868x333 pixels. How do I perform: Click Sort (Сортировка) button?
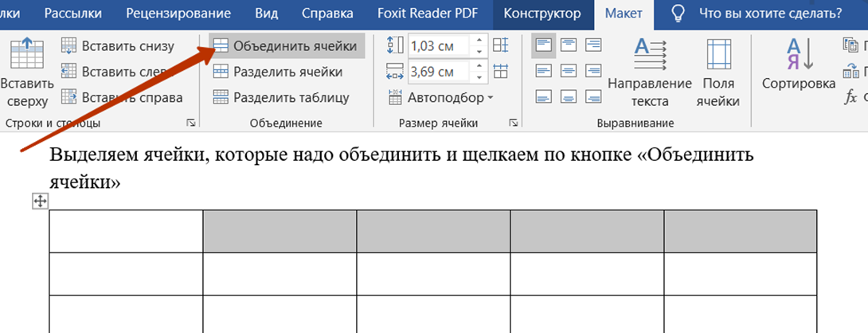(x=799, y=65)
